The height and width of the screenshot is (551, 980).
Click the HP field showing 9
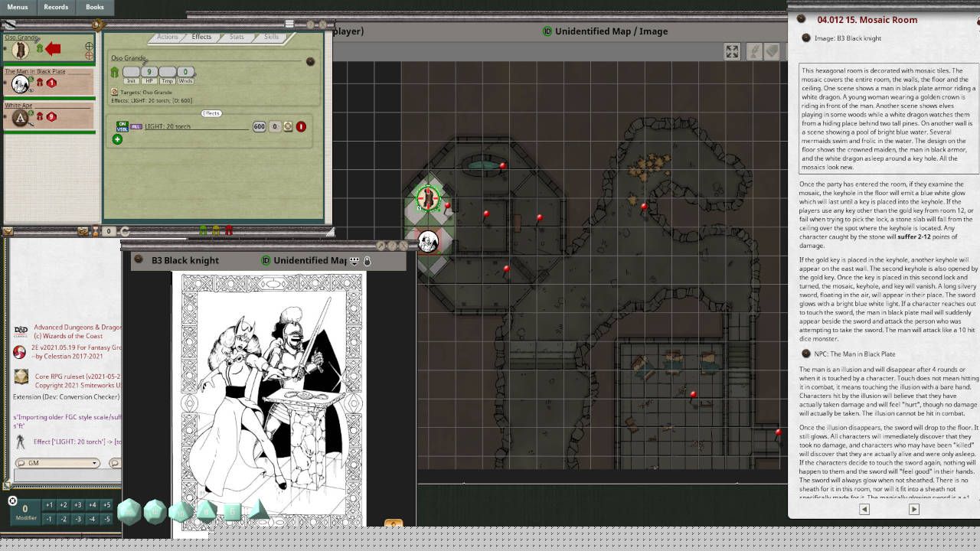coord(149,72)
